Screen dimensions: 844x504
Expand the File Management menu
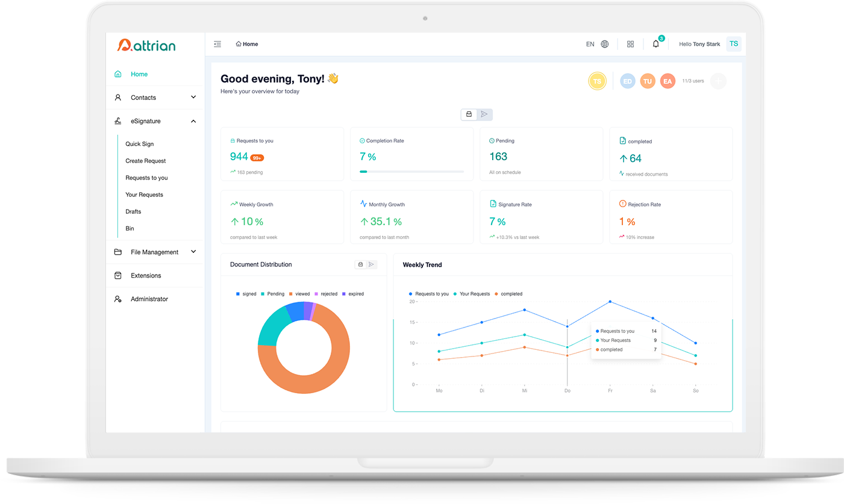tap(193, 252)
